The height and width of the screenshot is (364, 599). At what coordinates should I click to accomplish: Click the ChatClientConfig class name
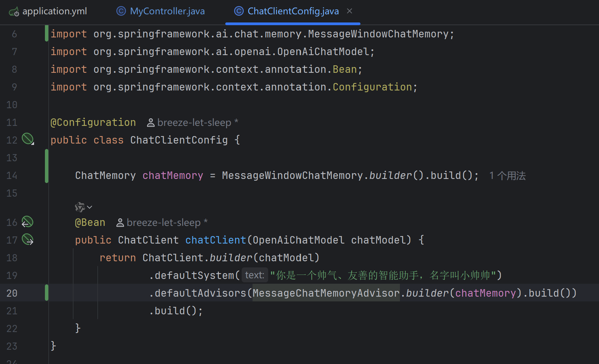[179, 140]
